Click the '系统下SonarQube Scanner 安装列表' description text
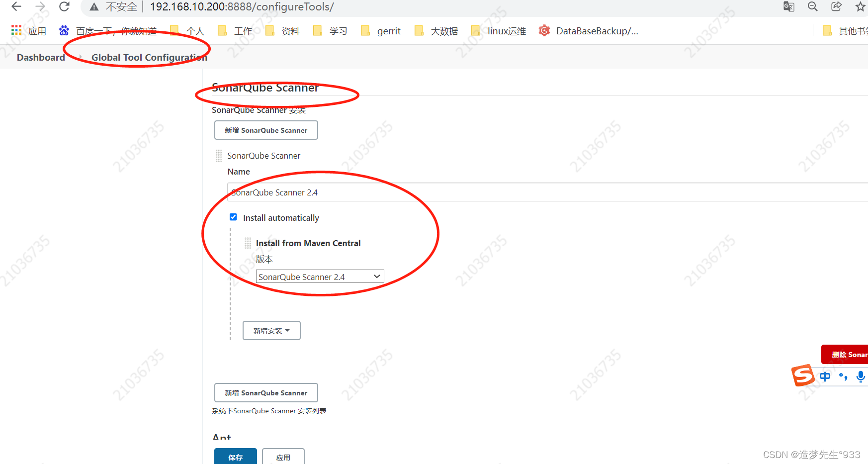Screen dimensions: 868x464 269,411
